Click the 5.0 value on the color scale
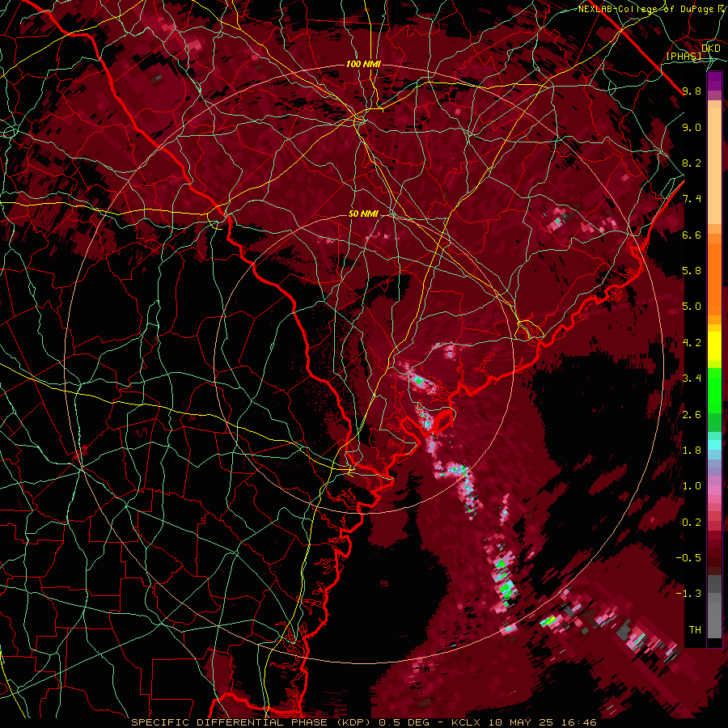 tap(692, 307)
